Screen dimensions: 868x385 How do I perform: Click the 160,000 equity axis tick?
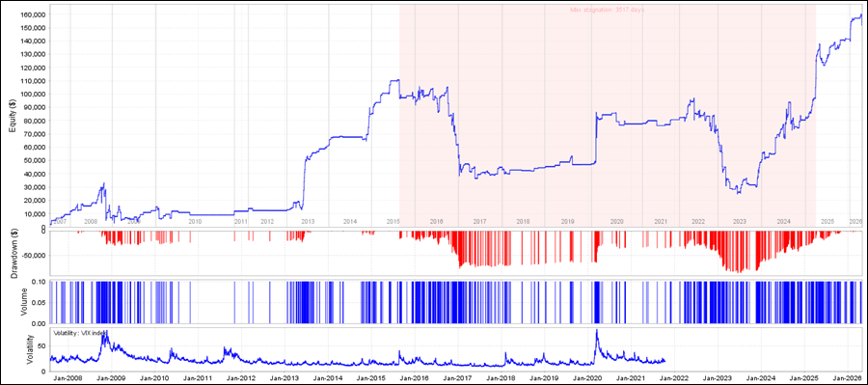pyautogui.click(x=34, y=14)
